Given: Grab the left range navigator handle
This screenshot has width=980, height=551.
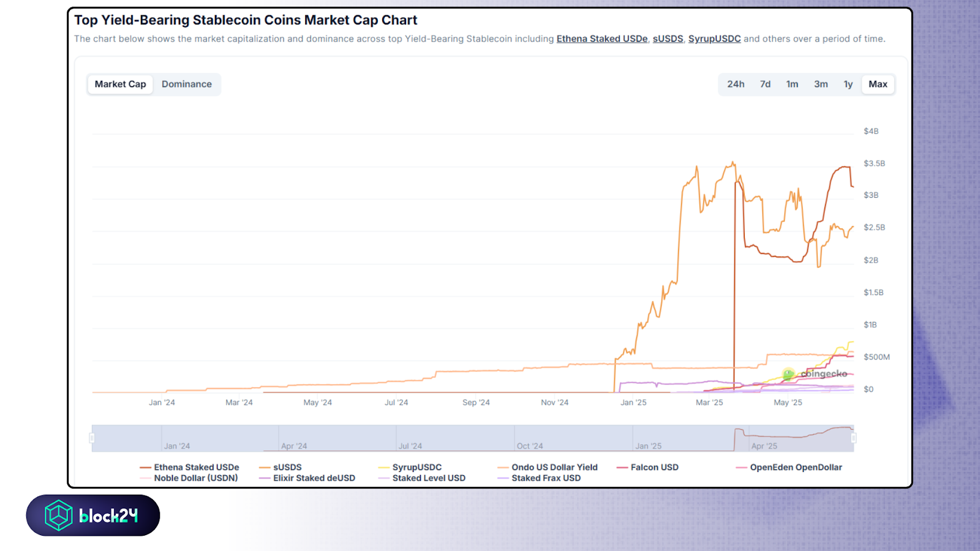Looking at the screenshot, I should [x=92, y=438].
